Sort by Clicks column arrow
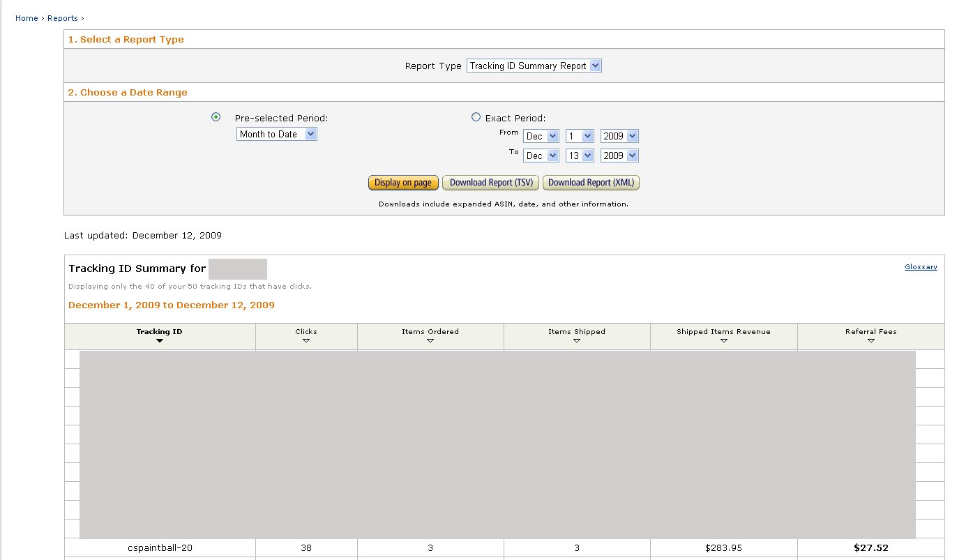Image resolution: width=973 pixels, height=560 pixels. 306,341
